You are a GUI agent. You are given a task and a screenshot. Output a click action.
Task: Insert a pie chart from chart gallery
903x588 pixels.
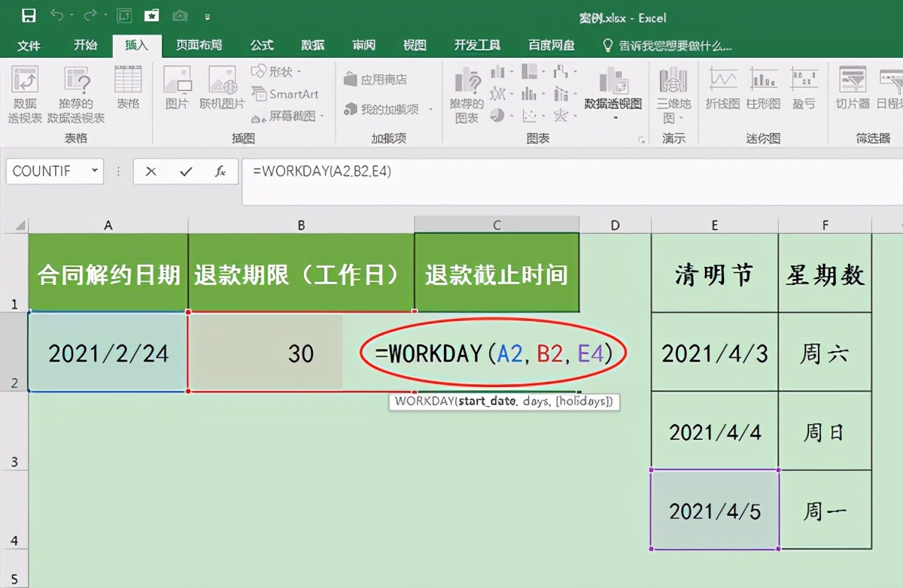click(x=499, y=115)
